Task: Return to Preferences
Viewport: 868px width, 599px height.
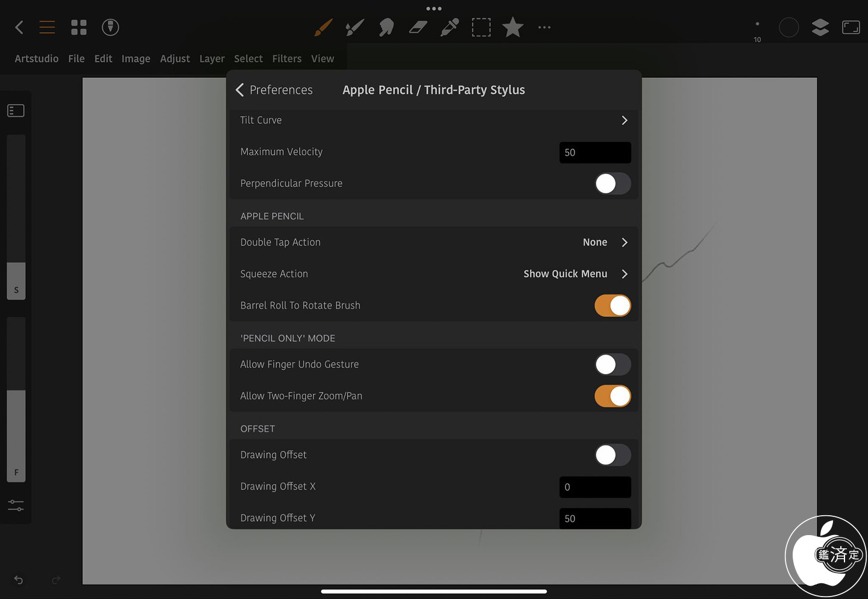Action: (274, 90)
